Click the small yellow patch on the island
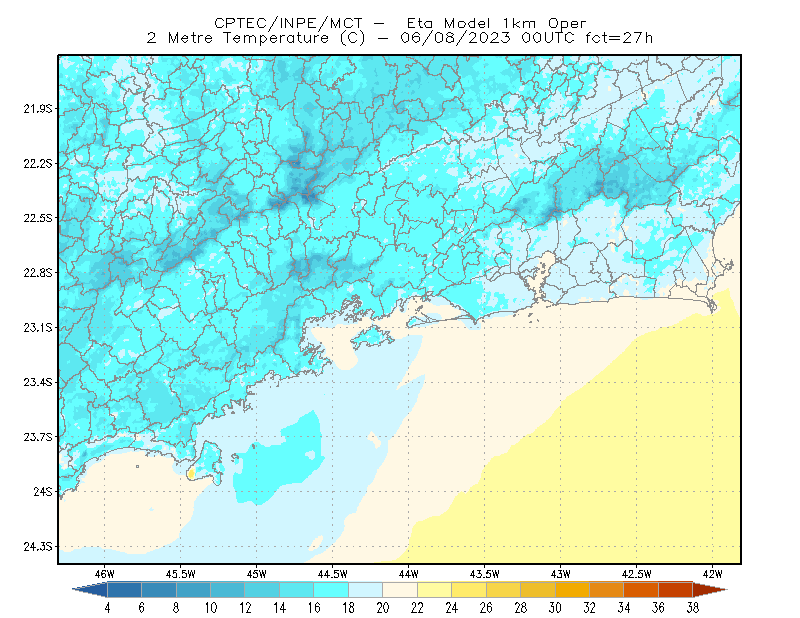The width and height of the screenshot is (800, 618). pyautogui.click(x=191, y=474)
